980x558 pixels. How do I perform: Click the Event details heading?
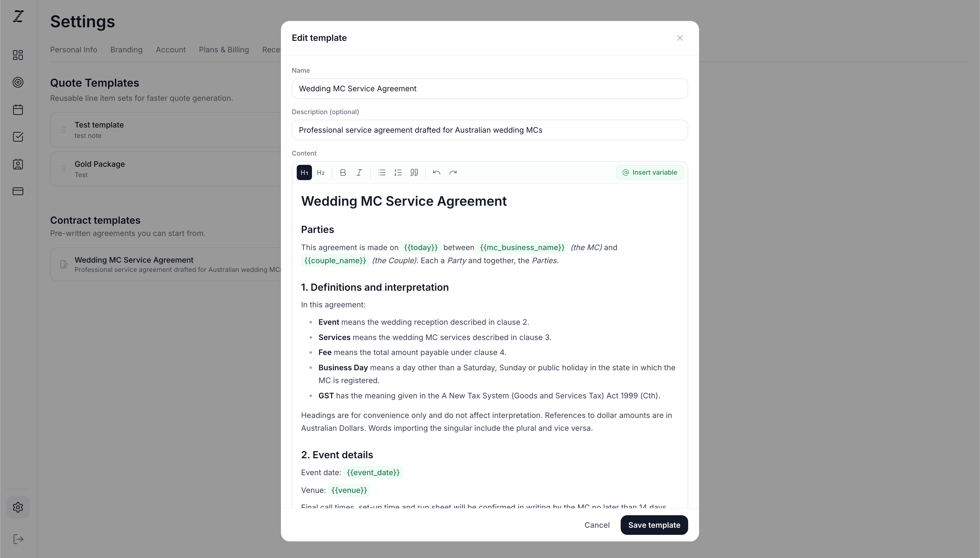click(337, 455)
